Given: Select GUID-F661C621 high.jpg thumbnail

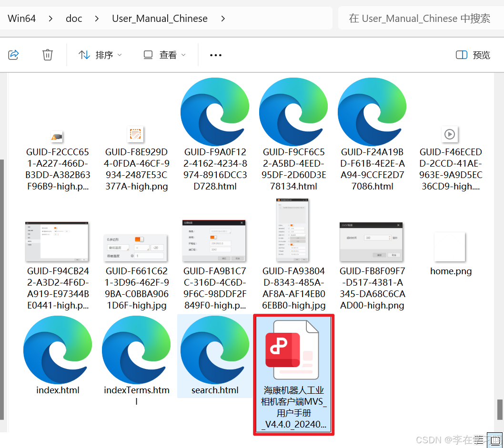Looking at the screenshot, I should pyautogui.click(x=135, y=248).
